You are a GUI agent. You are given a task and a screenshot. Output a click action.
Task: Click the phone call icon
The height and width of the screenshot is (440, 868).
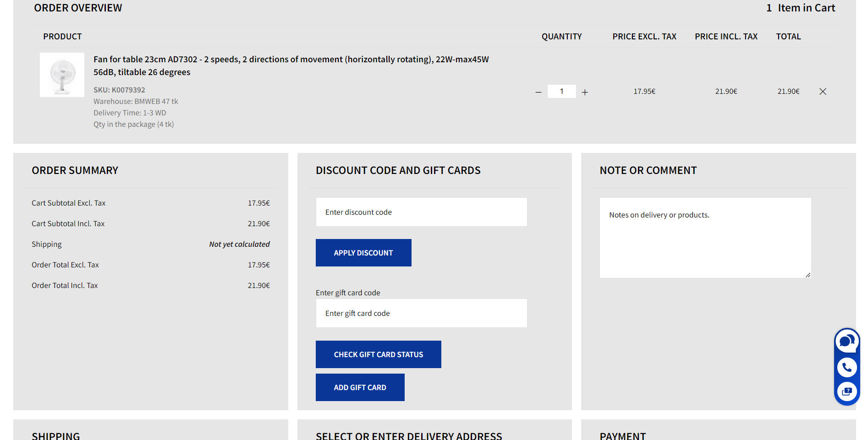point(847,367)
